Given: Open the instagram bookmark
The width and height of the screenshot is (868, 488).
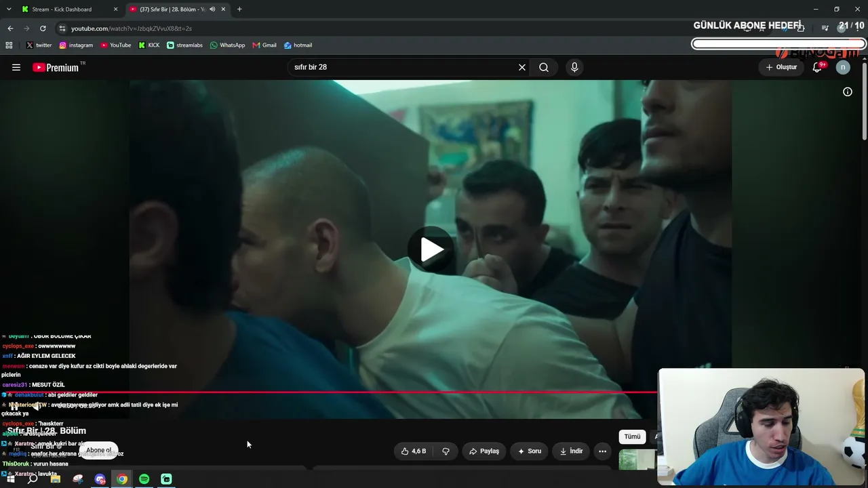Looking at the screenshot, I should (x=76, y=45).
